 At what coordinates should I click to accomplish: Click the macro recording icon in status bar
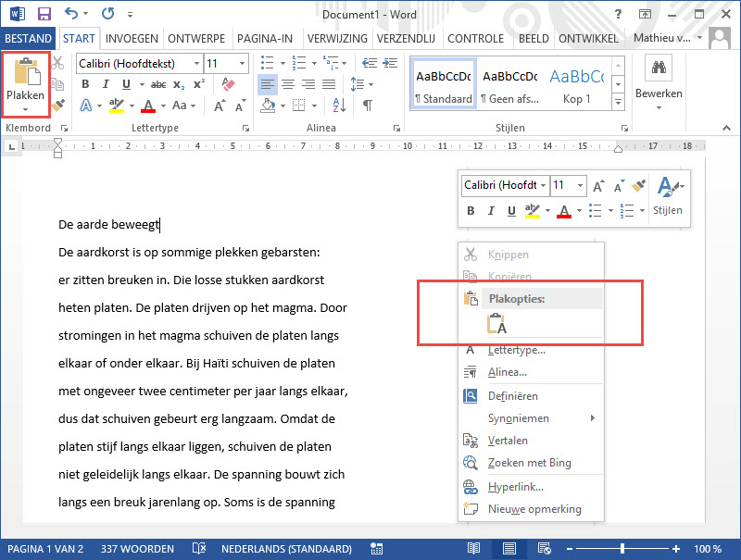point(376,548)
